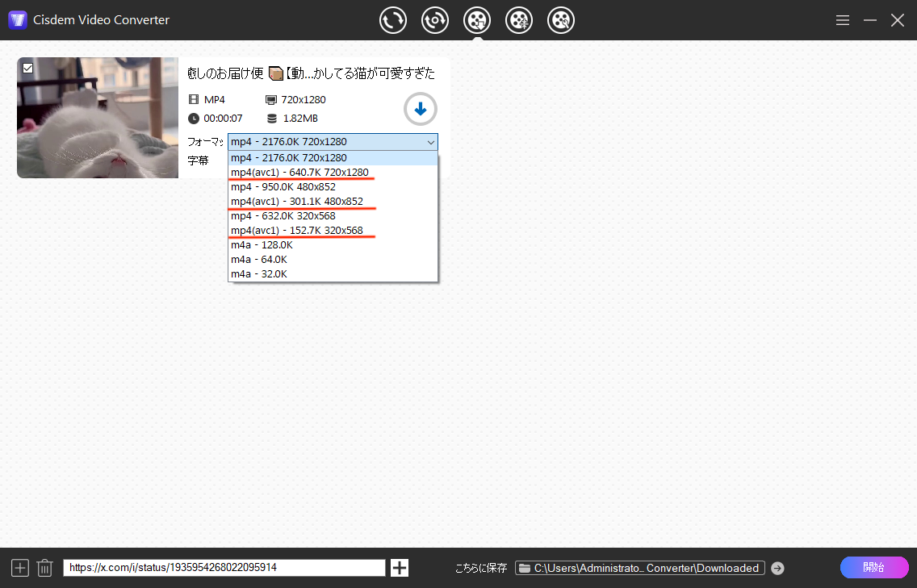Choose mp4 - 632.0K 320x568
Image resolution: width=917 pixels, height=588 pixels.
(x=333, y=215)
